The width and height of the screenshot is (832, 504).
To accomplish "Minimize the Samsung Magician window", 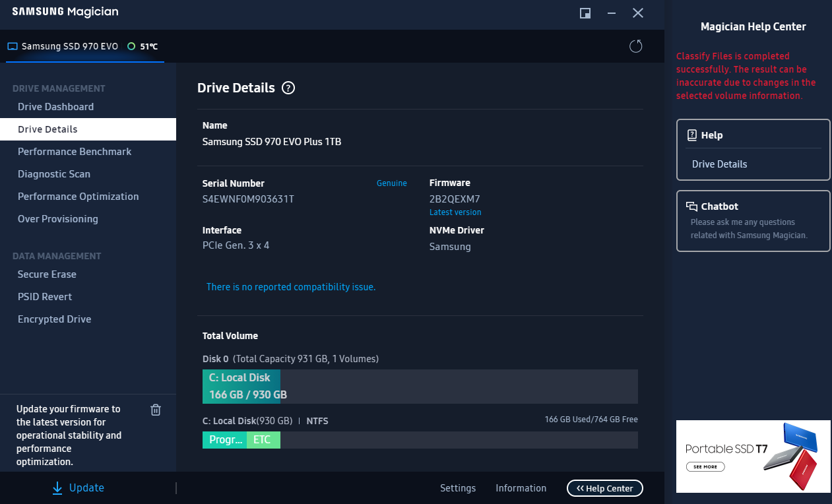I will 612,13.
